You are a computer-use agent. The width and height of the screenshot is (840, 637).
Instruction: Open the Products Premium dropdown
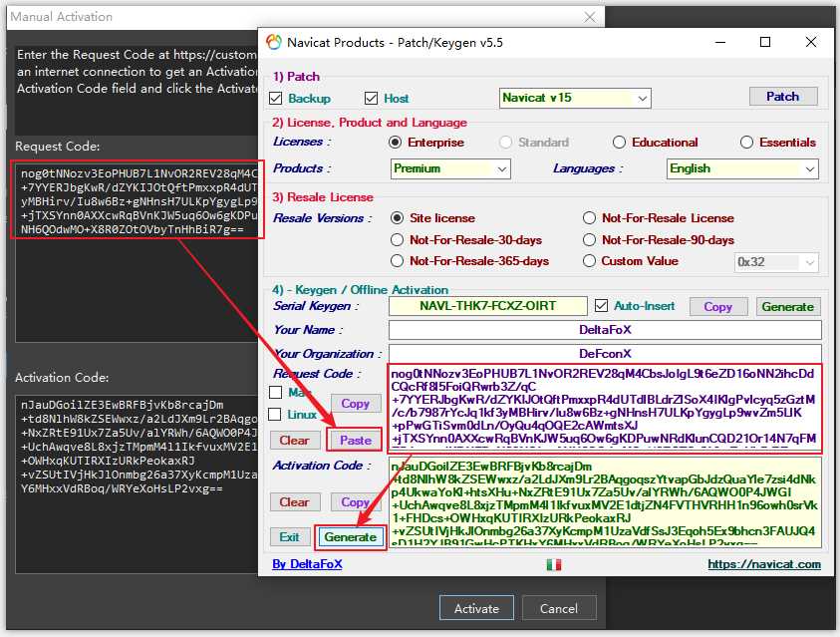[x=450, y=168]
